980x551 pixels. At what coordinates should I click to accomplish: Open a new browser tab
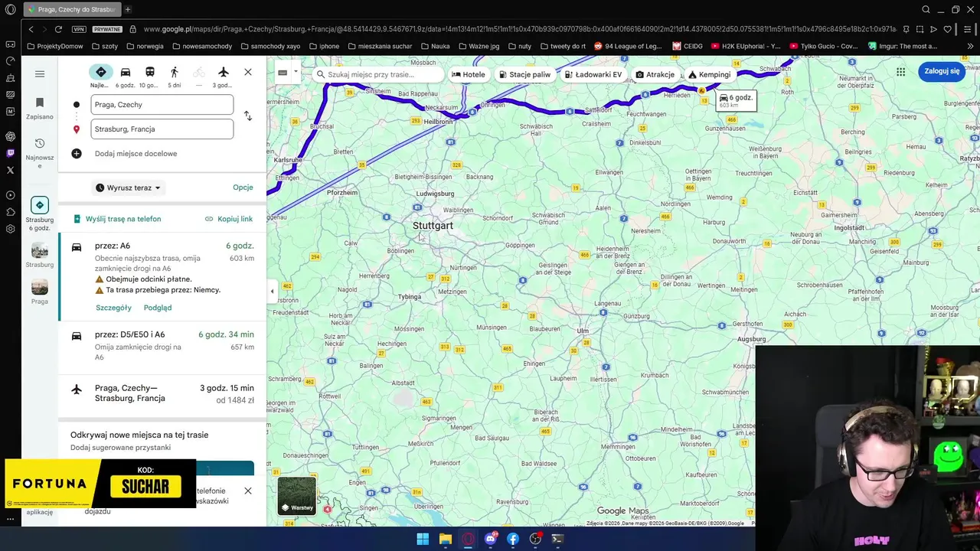point(128,10)
